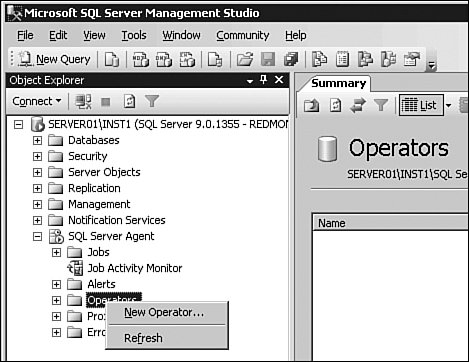Click the Save floppy disk icon
Image resolution: width=469 pixels, height=362 pixels.
click(x=268, y=59)
